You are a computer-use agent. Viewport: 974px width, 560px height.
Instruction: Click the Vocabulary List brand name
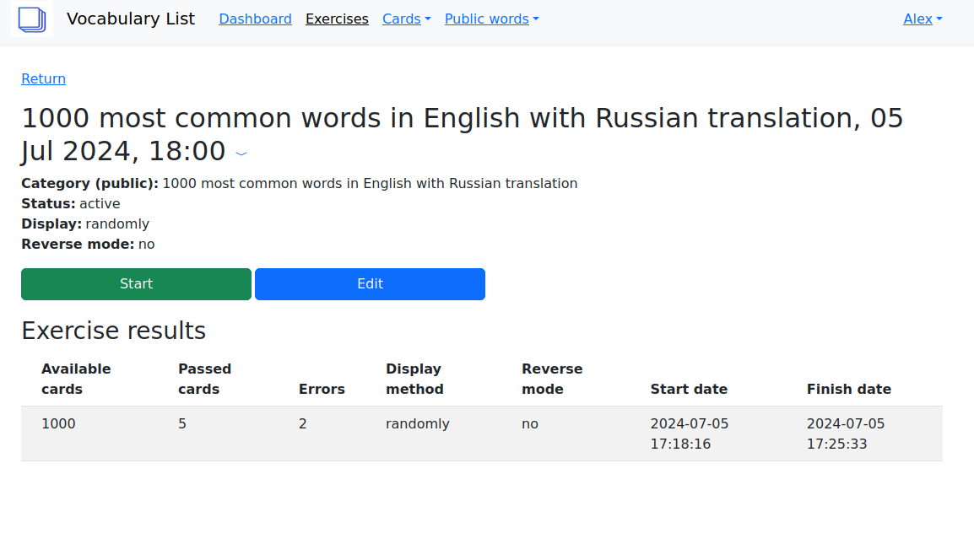pyautogui.click(x=131, y=19)
